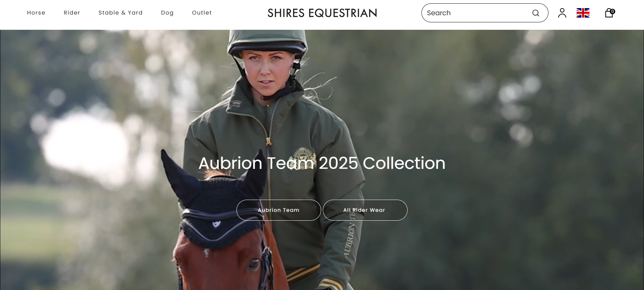Click the Aubrion Team button

click(278, 210)
